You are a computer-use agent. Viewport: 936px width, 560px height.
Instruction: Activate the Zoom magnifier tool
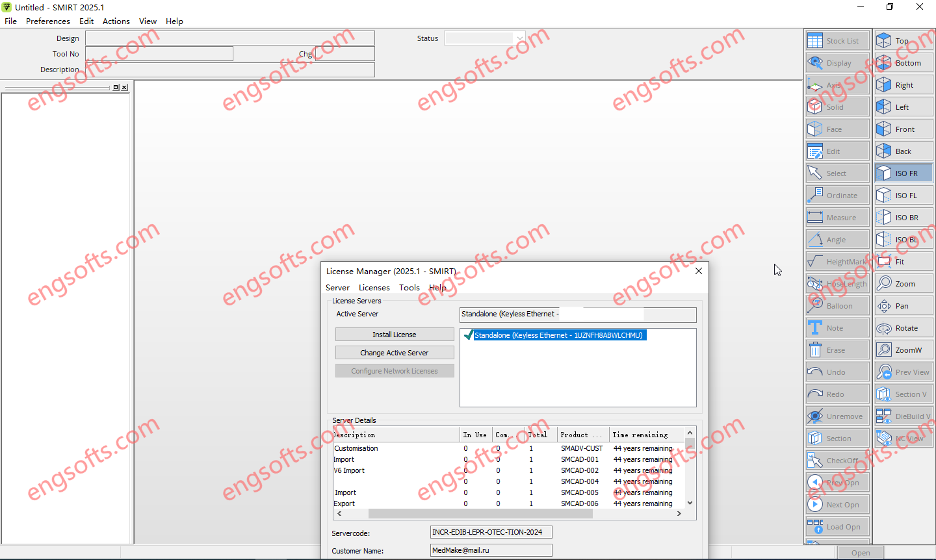click(903, 284)
